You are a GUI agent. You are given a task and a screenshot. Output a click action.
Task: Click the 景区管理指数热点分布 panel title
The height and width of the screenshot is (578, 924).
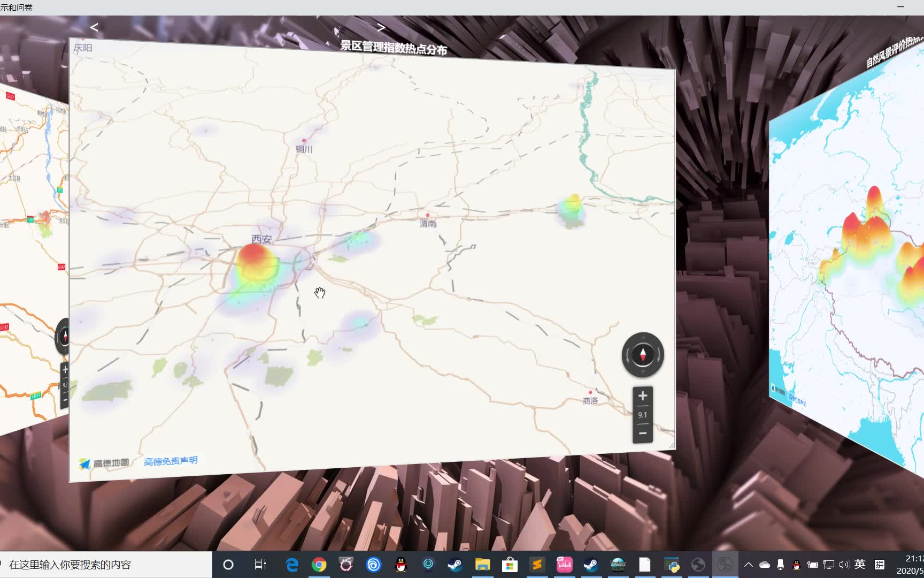point(394,48)
